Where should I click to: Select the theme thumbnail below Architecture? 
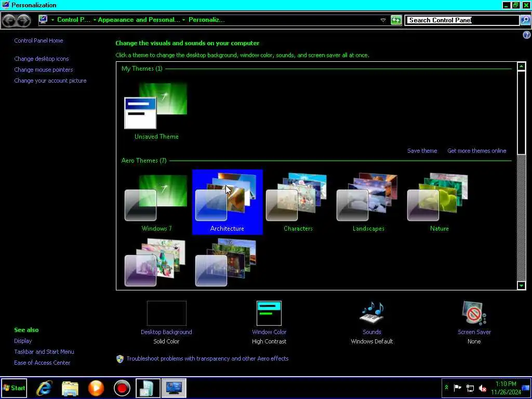(x=226, y=262)
